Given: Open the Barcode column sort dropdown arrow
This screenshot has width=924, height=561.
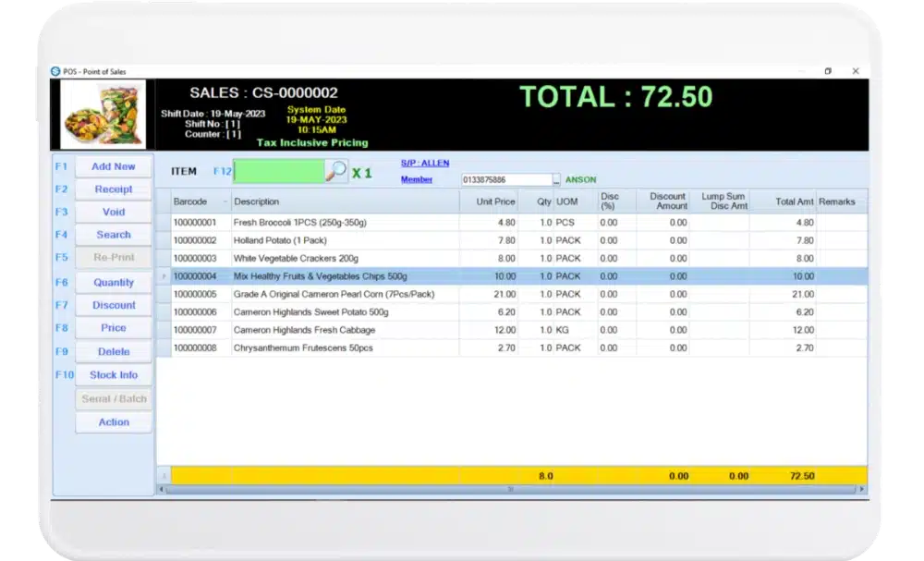Looking at the screenshot, I should tap(225, 201).
